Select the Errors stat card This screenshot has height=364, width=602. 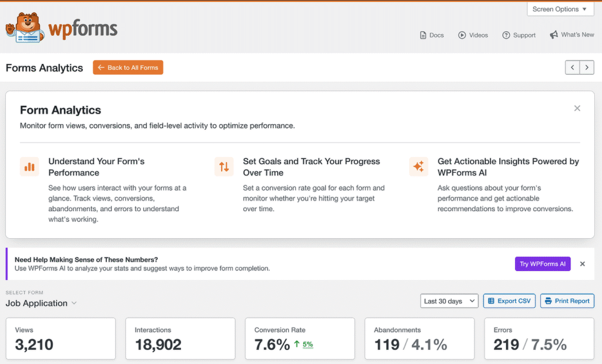pos(539,339)
